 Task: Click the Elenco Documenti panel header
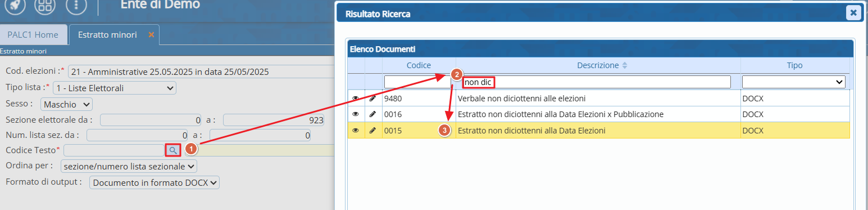coord(601,49)
